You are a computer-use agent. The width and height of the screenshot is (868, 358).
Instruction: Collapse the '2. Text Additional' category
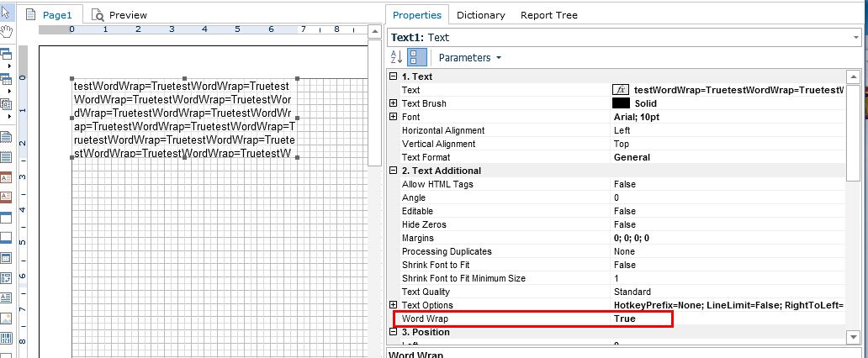[x=393, y=171]
